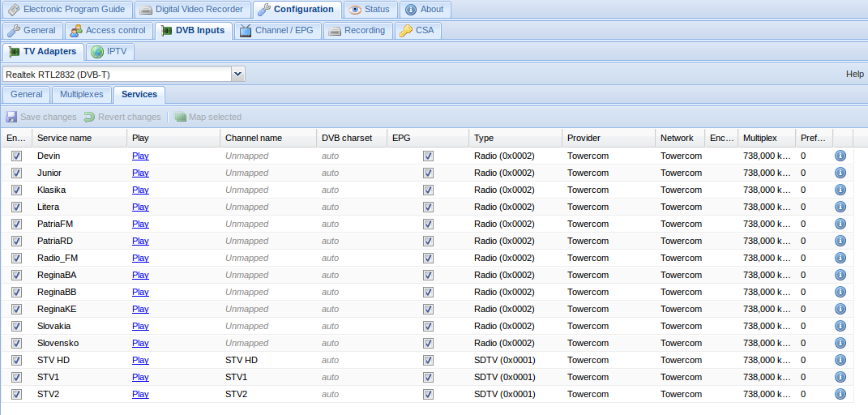Click info icon for Slovakia service
This screenshot has width=868, height=415.
(840, 326)
